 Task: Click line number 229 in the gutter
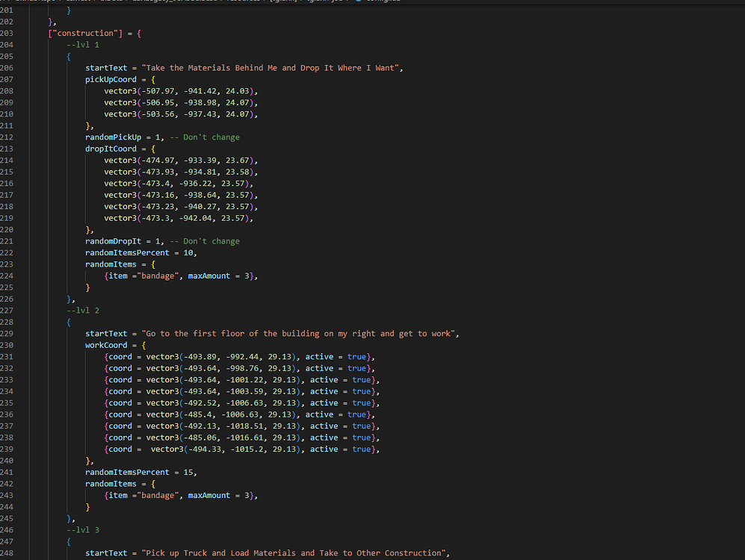coord(8,334)
